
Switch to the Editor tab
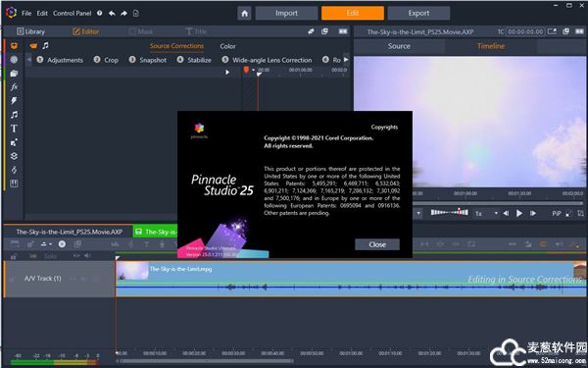(x=86, y=31)
